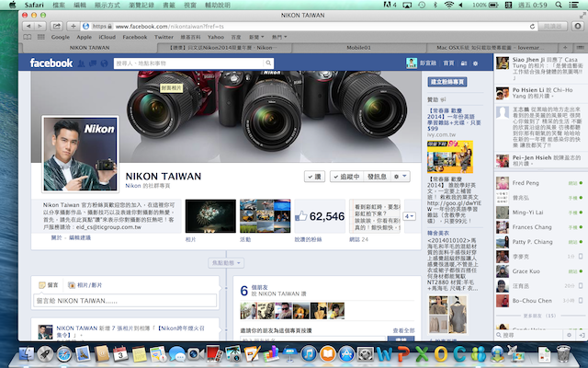Open the 熱門 bookmarks folder dropdown
588x368 pixels.
[279, 37]
